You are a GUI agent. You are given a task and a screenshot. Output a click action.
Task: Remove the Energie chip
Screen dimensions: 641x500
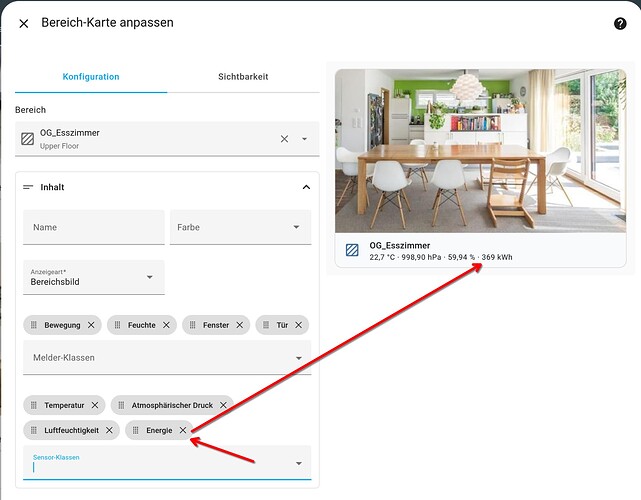(183, 430)
